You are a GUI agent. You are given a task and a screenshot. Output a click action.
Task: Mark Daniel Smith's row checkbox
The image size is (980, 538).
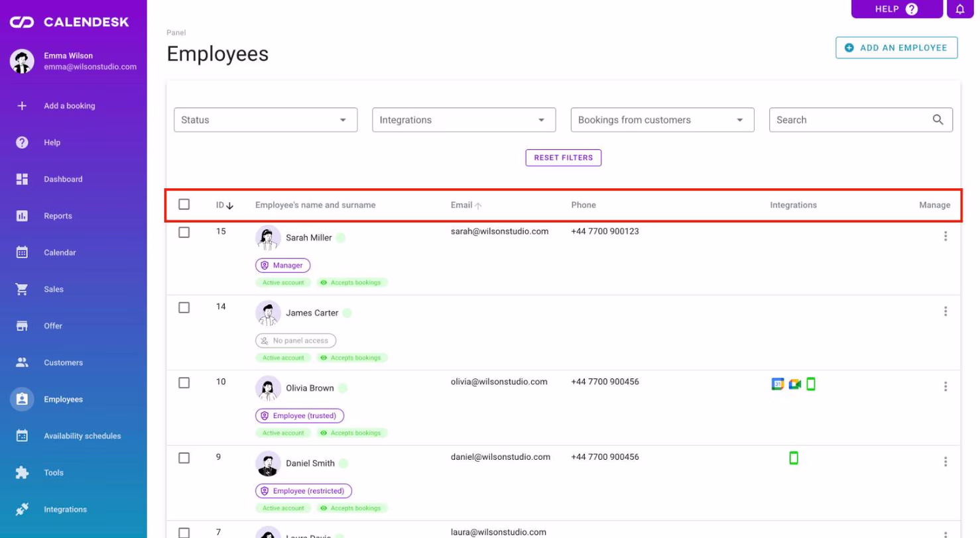pyautogui.click(x=184, y=458)
